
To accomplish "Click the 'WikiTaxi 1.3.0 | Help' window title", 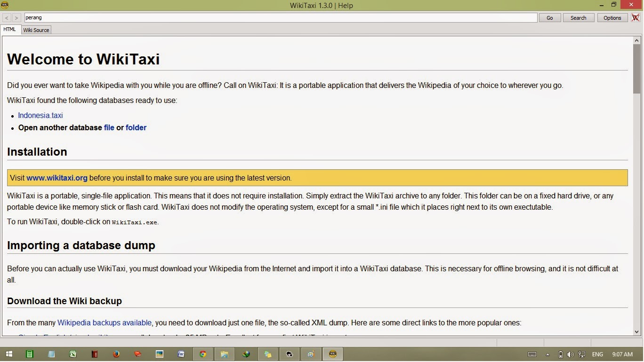I will click(x=322, y=5).
